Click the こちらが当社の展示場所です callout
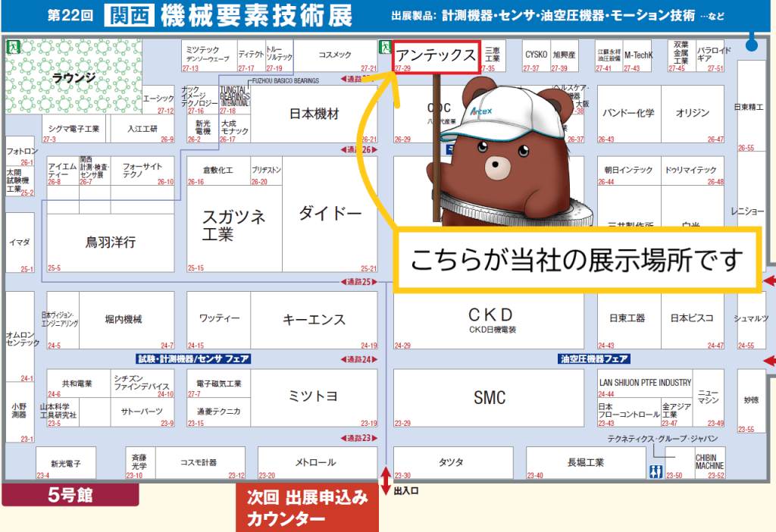Screen dimensions: 776x532 pyautogui.click(x=577, y=259)
